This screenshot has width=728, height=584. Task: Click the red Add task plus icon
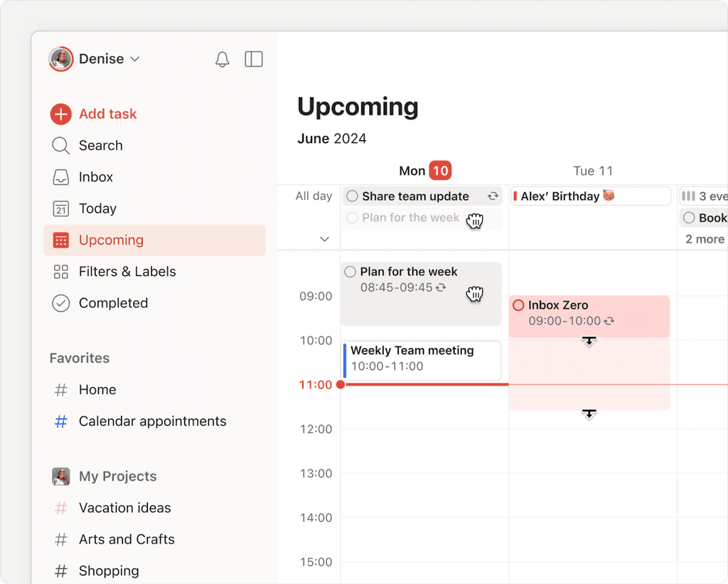(61, 114)
